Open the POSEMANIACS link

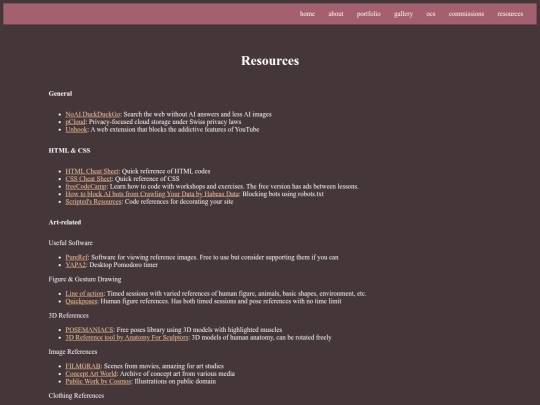pyautogui.click(x=89, y=330)
